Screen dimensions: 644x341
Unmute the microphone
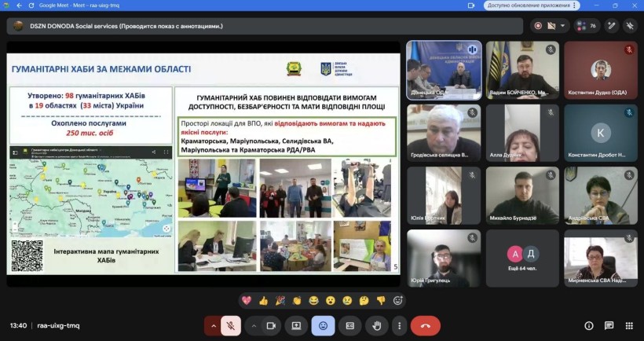[x=231, y=326]
